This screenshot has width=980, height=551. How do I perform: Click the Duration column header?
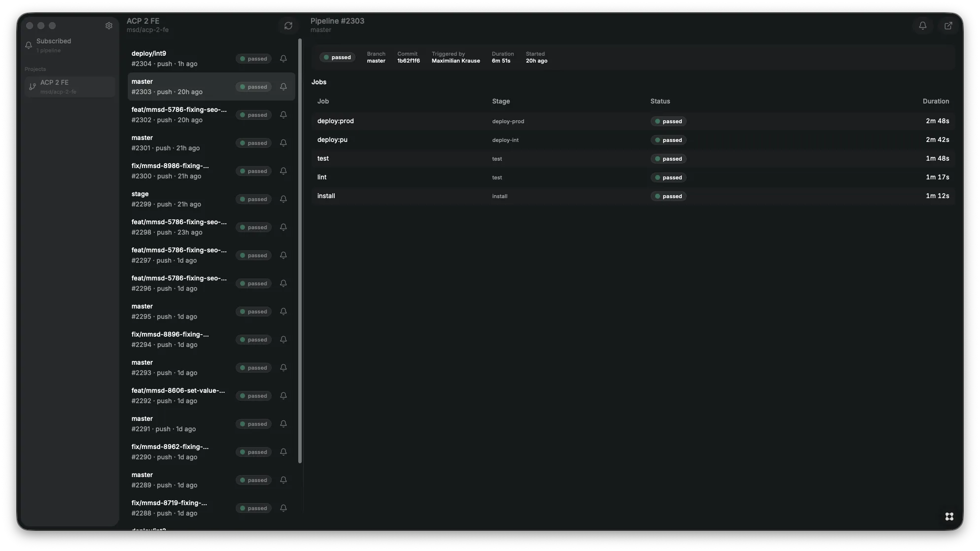936,102
